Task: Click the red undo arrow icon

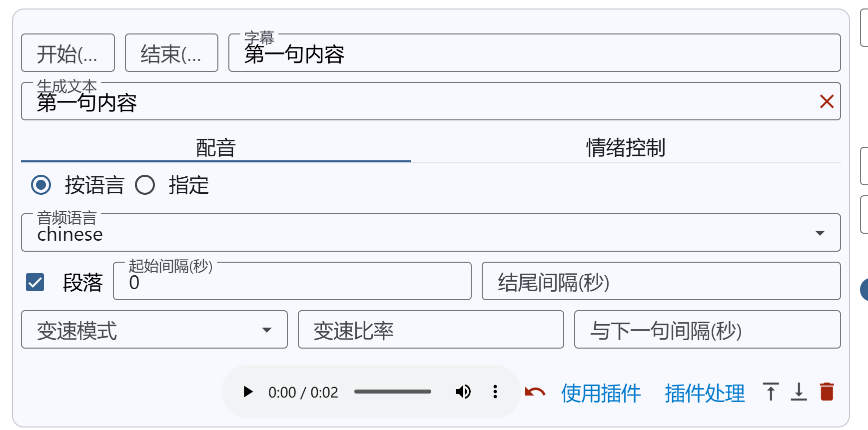Action: (535, 393)
